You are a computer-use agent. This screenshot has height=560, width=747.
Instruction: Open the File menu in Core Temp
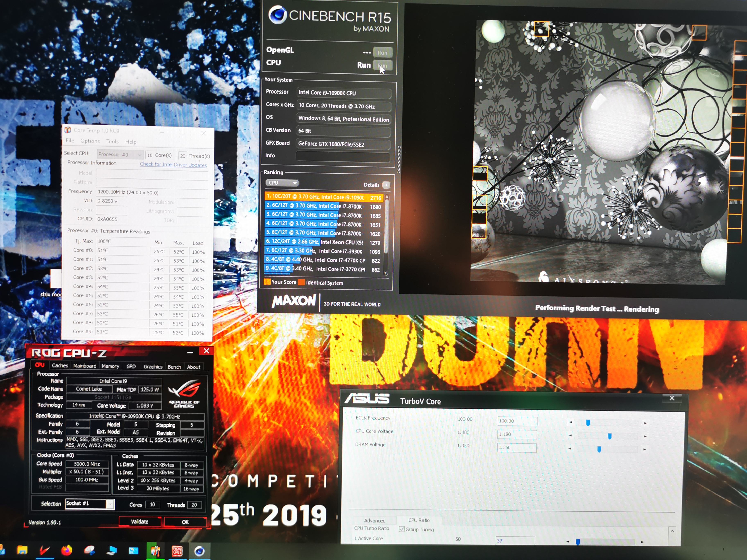point(70,140)
